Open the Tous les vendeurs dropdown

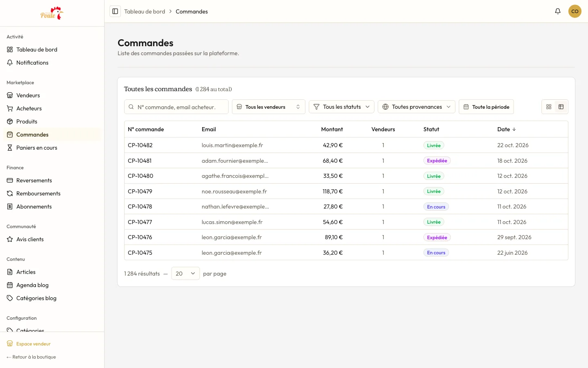(x=269, y=107)
